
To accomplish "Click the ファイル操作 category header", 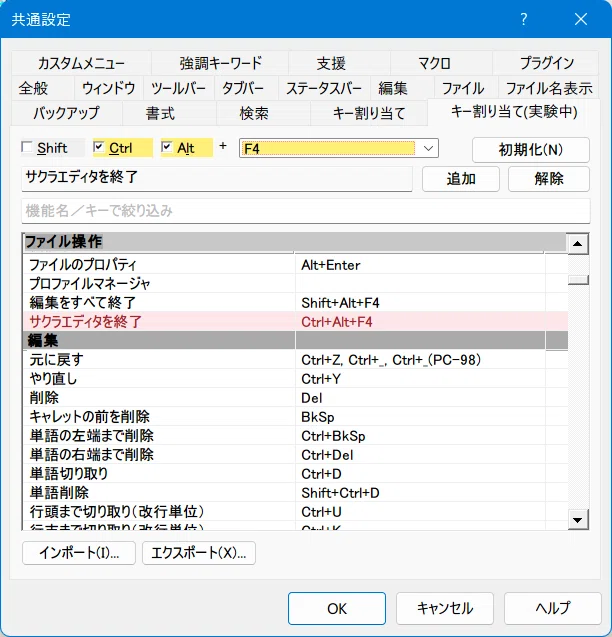I will (x=295, y=242).
